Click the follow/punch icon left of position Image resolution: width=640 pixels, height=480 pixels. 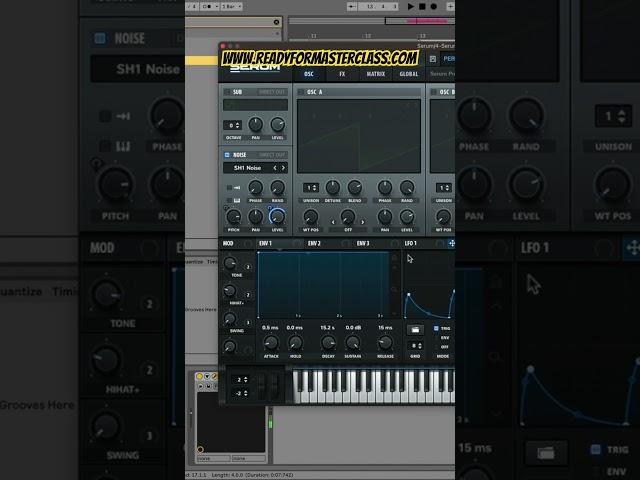[x=352, y=7]
